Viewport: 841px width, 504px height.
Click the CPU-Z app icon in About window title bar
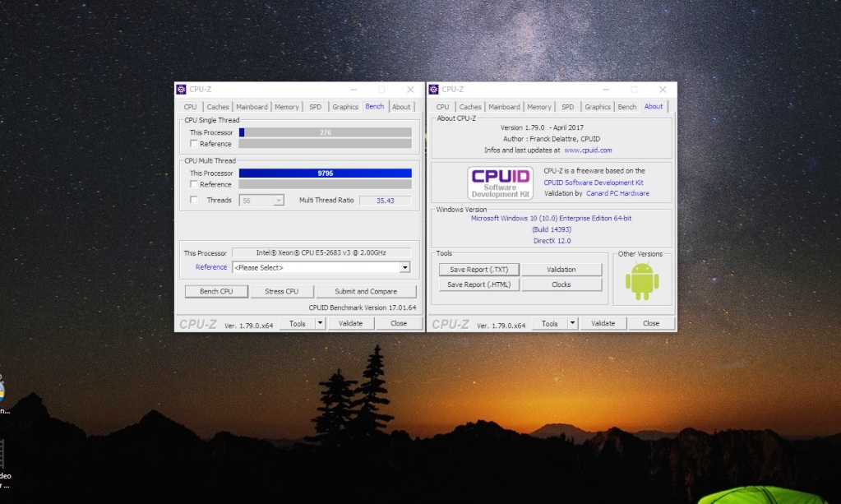[434, 90]
